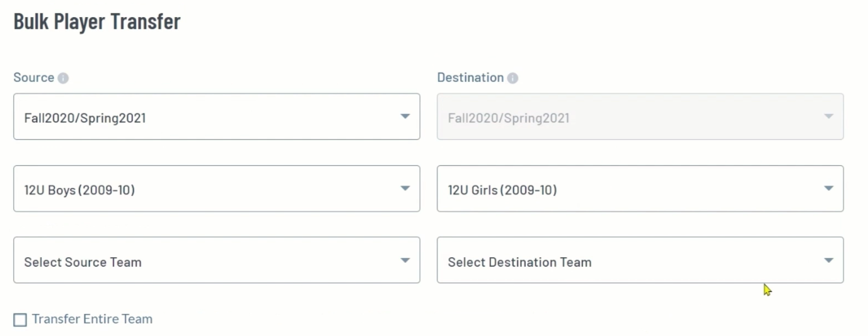
Task: Click the 'Transfer Entire Team' label text
Action: [x=92, y=319]
